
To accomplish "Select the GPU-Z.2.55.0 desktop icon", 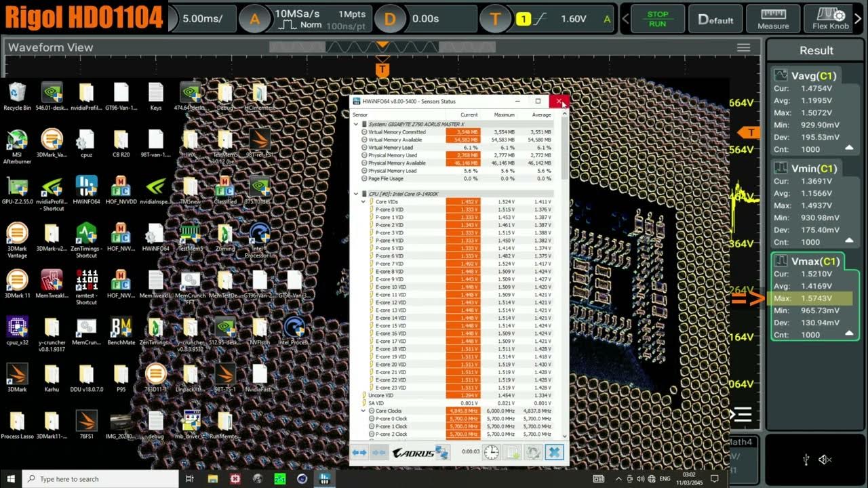I will click(x=18, y=192).
